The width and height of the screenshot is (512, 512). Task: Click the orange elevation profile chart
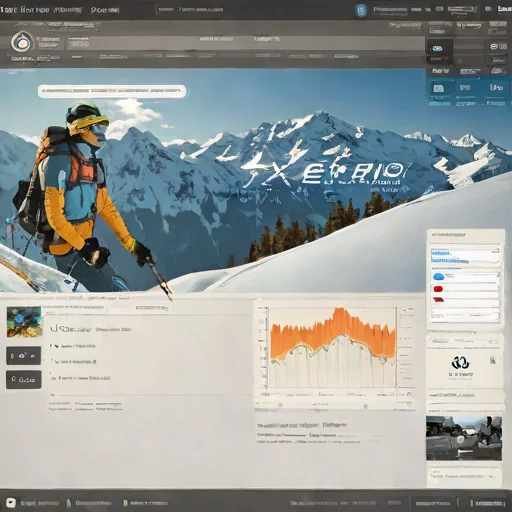[x=333, y=347]
